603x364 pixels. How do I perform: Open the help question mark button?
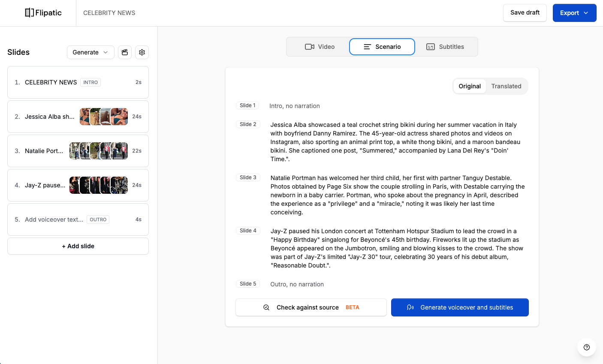587,347
